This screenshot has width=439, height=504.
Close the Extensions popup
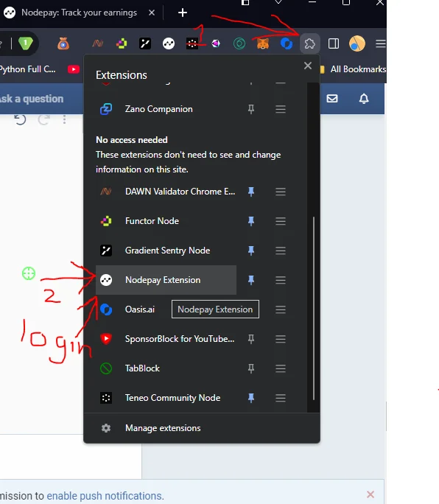[x=308, y=66]
